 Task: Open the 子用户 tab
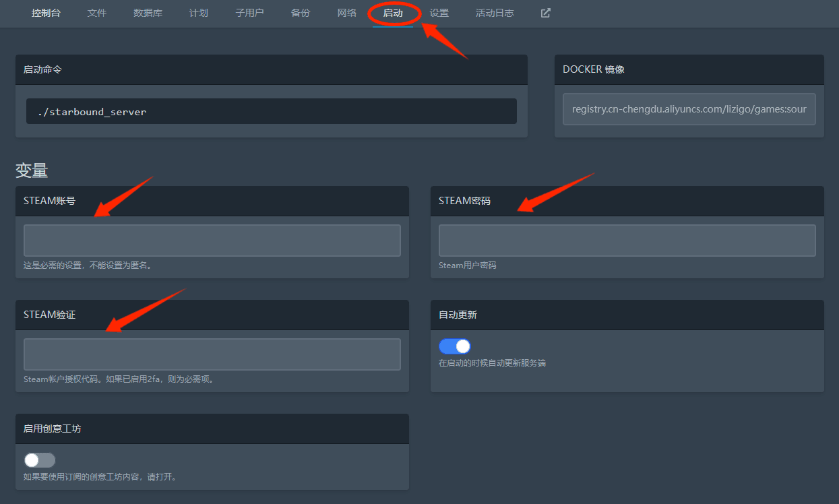tap(250, 13)
